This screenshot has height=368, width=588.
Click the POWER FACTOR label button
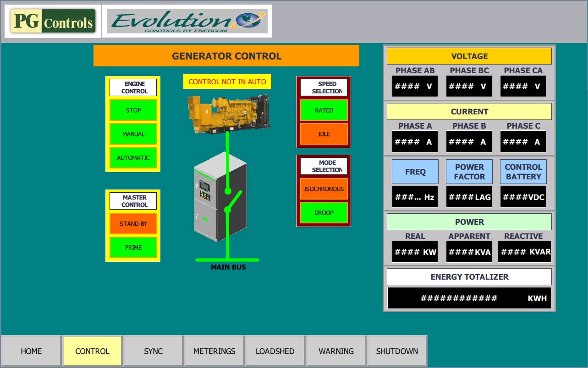coord(469,172)
